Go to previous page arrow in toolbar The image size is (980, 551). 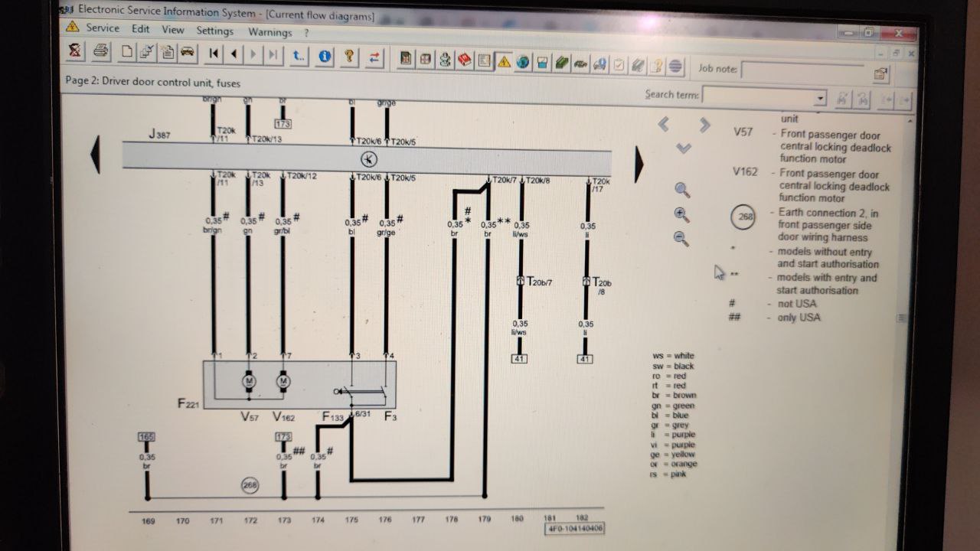pyautogui.click(x=234, y=54)
